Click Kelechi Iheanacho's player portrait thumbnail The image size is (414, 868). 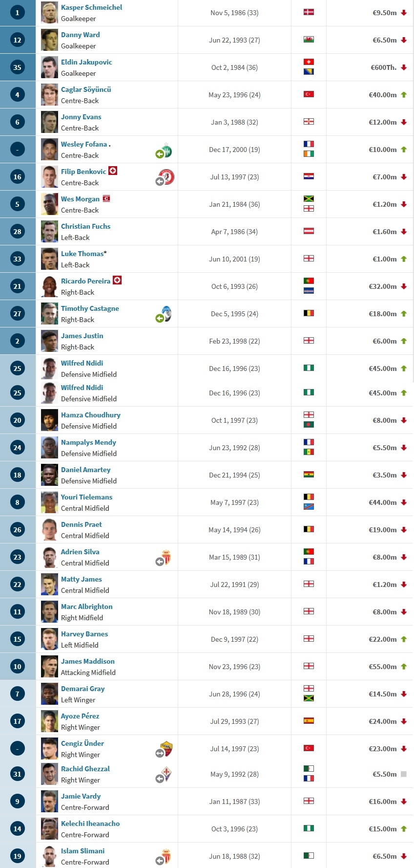[x=49, y=828]
